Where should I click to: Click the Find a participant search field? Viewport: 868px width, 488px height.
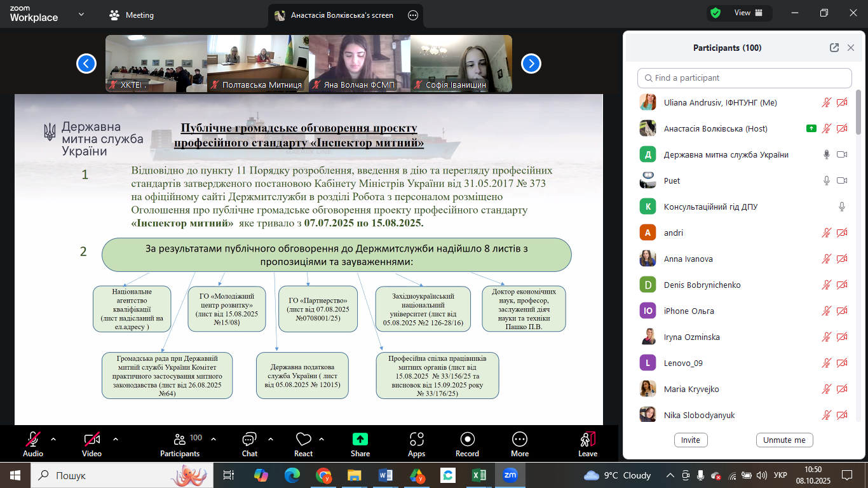pyautogui.click(x=744, y=78)
